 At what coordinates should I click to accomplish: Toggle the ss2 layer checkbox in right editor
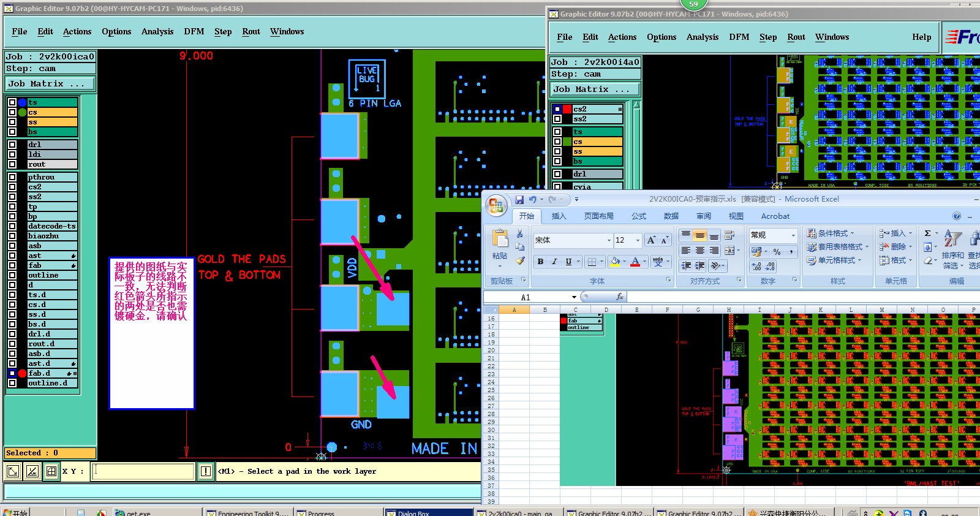coord(557,119)
